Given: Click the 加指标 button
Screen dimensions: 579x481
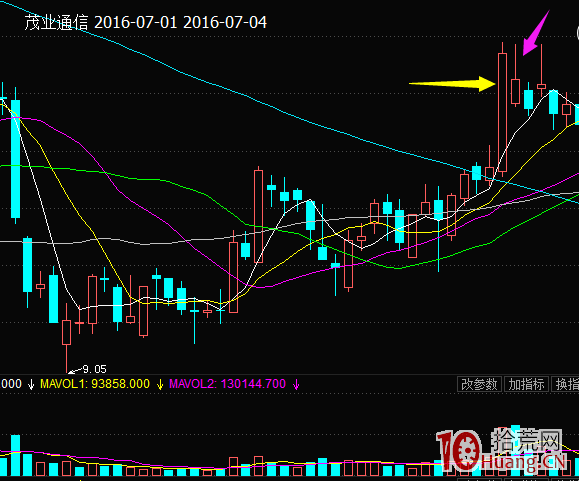Looking at the screenshot, I should [x=526, y=384].
